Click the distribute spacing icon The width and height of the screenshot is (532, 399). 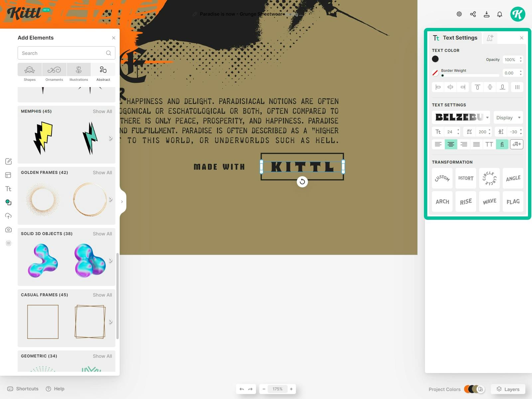coord(517,87)
